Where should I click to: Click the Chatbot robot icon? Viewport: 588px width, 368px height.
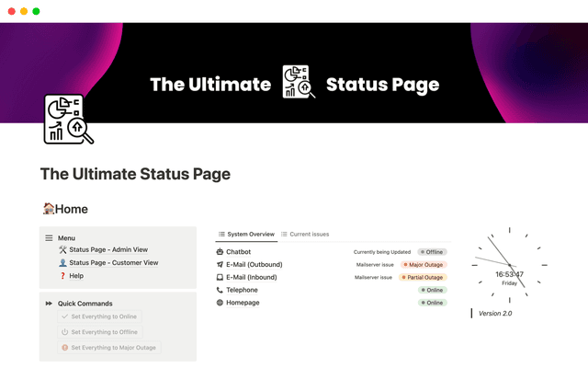click(x=220, y=251)
